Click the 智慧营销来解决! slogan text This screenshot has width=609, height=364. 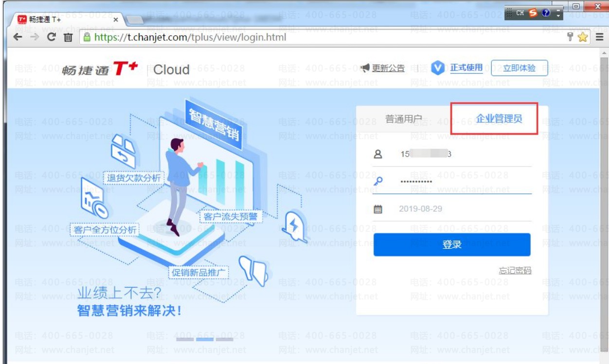point(129,311)
